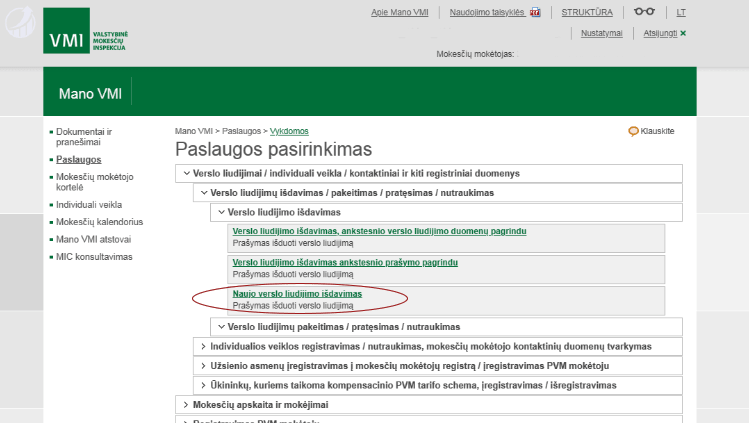This screenshot has height=423, width=749.
Task: Open Nustatymai settings link
Action: 601,33
